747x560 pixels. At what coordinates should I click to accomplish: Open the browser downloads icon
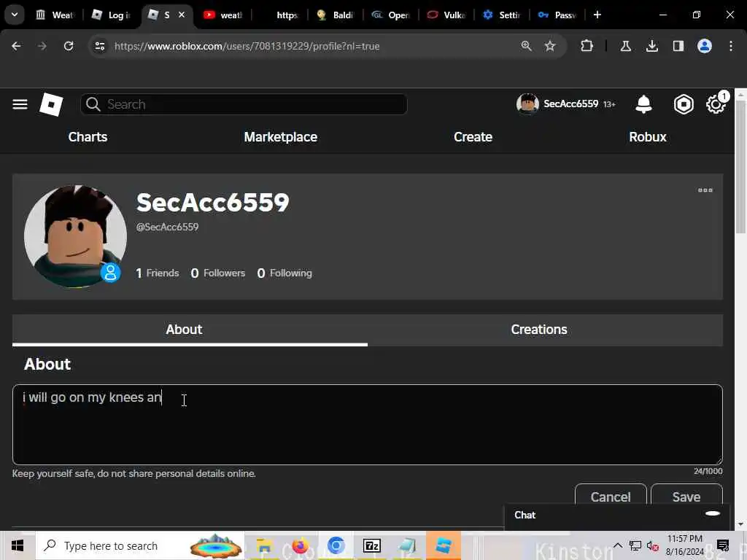tap(651, 46)
